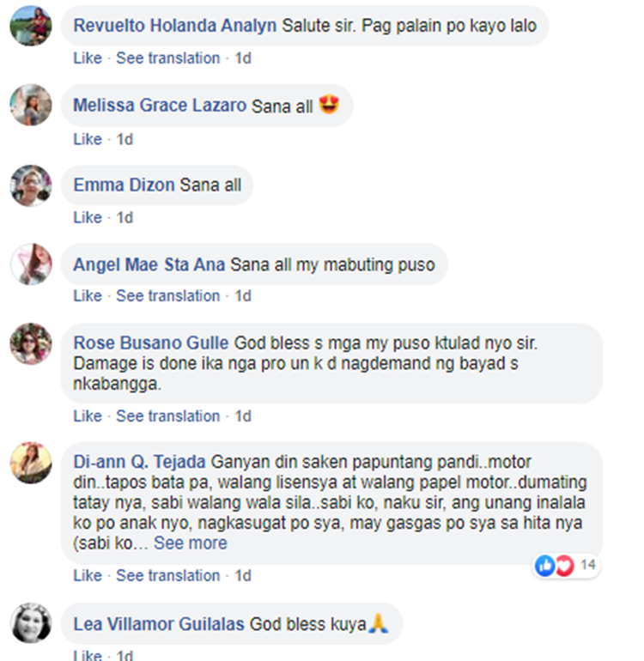See translation for Revuelto Holanda Analyn's comment
The height and width of the screenshot is (661, 644).
coord(167,58)
